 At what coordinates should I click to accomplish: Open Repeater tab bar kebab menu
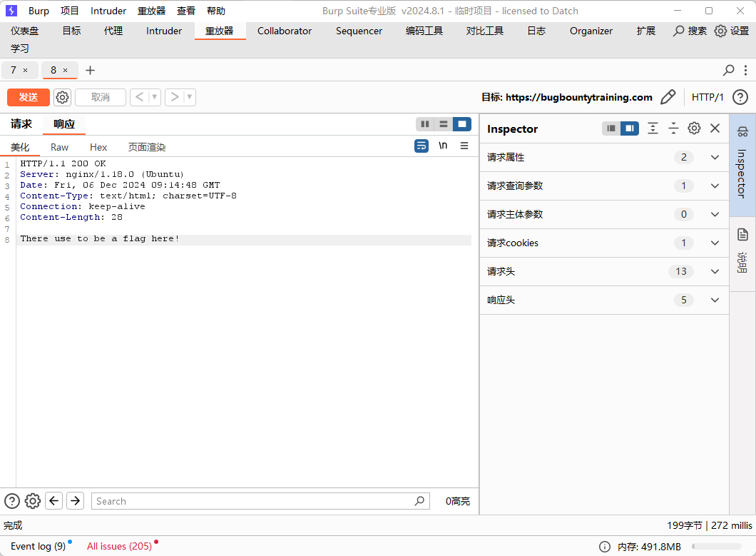point(745,71)
